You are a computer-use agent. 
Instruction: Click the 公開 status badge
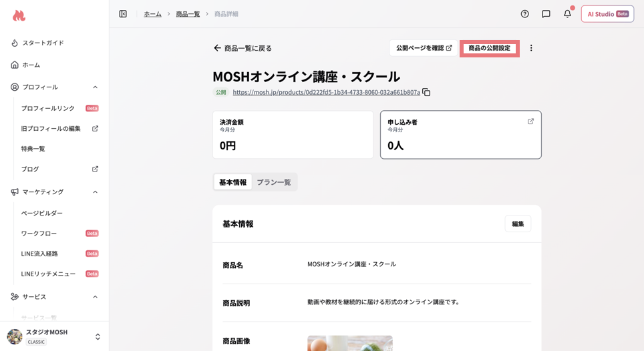point(221,92)
